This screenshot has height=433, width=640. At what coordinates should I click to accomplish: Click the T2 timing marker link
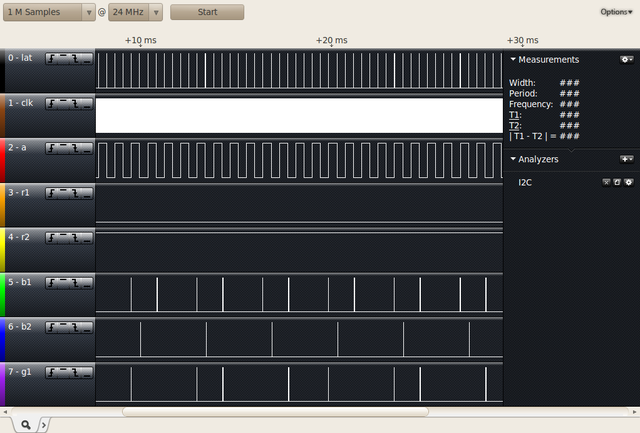514,125
